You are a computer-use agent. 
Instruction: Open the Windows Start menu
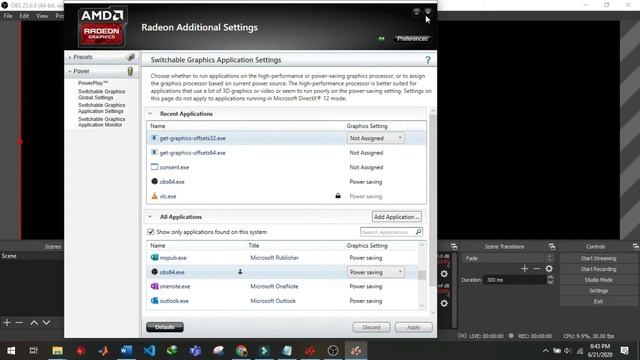pos(11,351)
